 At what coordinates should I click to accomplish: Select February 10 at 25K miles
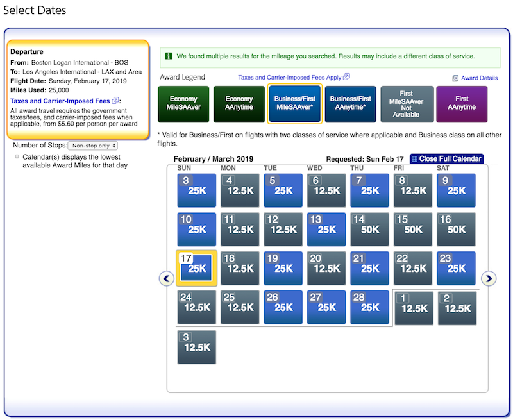coord(197,230)
